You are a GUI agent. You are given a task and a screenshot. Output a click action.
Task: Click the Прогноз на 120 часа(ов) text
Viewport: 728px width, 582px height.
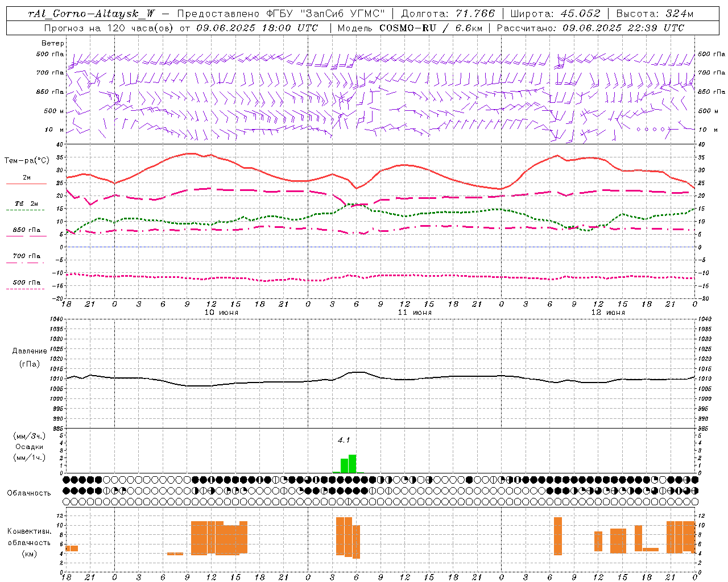[109, 28]
